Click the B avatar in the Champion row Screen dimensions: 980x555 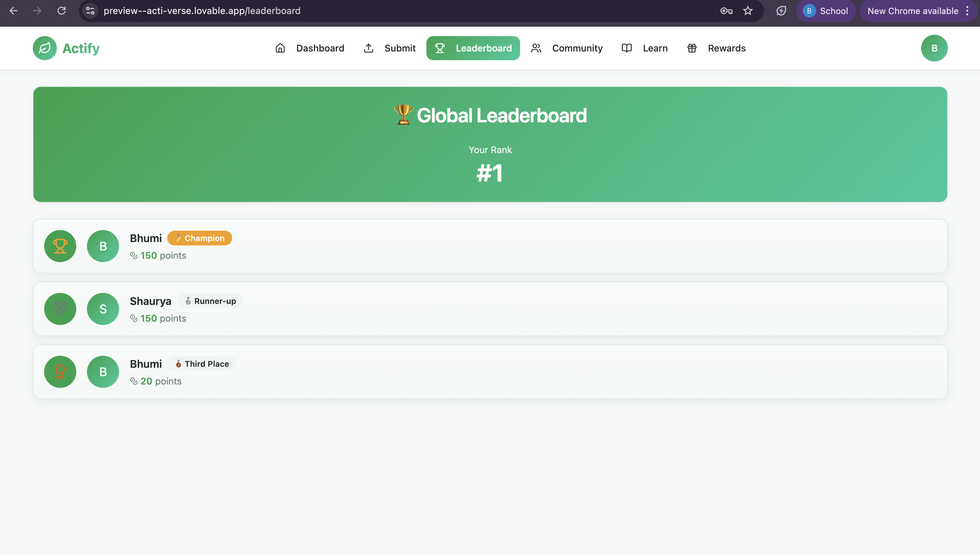coord(103,246)
